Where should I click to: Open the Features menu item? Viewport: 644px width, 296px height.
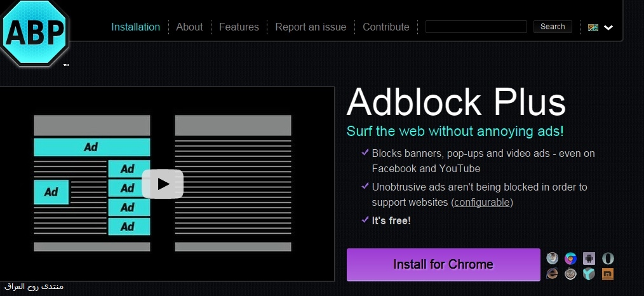[239, 27]
